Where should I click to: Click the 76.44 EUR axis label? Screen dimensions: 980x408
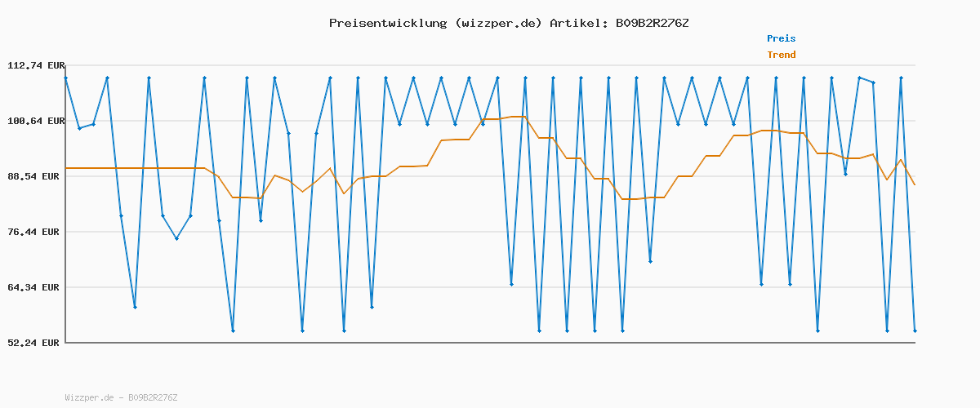36,232
